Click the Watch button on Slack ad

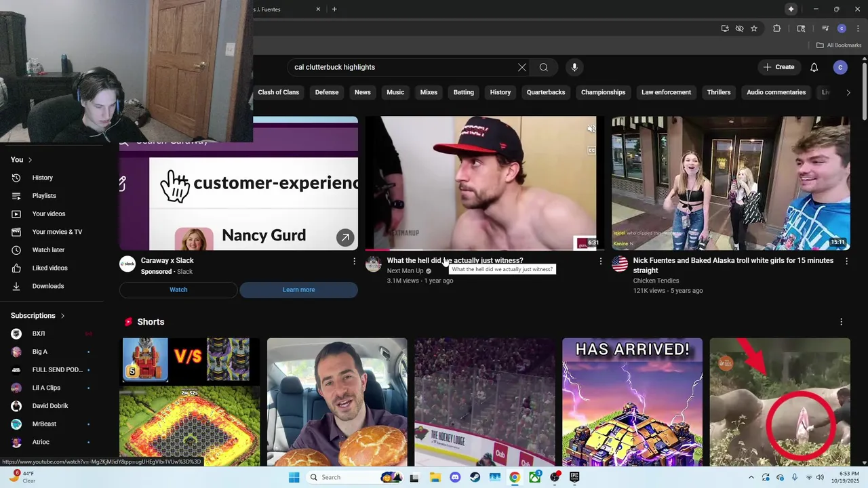point(178,290)
